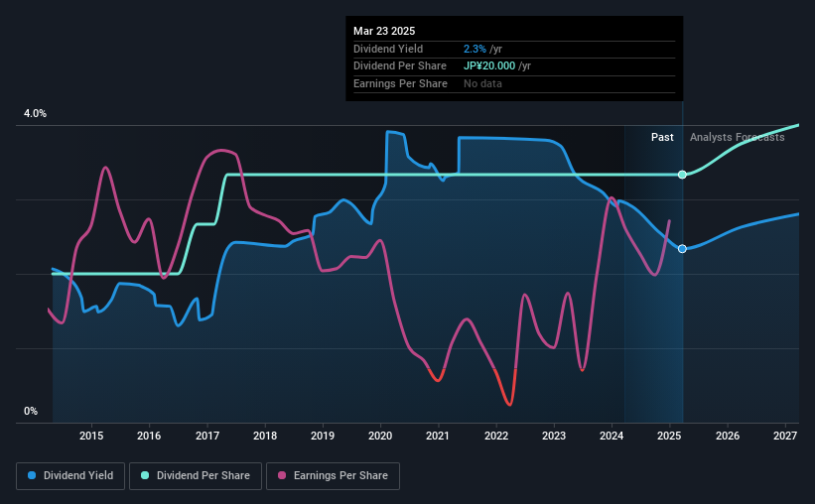Image resolution: width=815 pixels, height=504 pixels.
Task: Click the 2020 x-axis label
Action: [x=380, y=436]
